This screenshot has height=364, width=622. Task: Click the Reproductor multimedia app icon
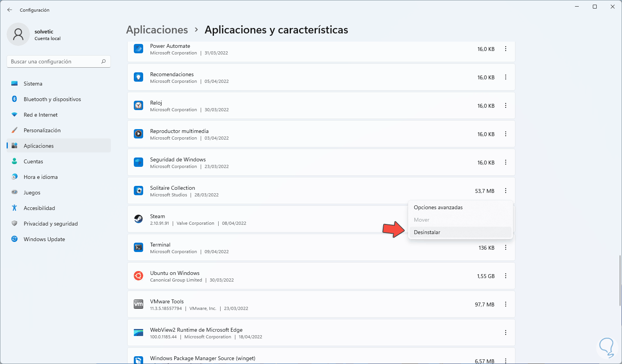[x=138, y=134]
